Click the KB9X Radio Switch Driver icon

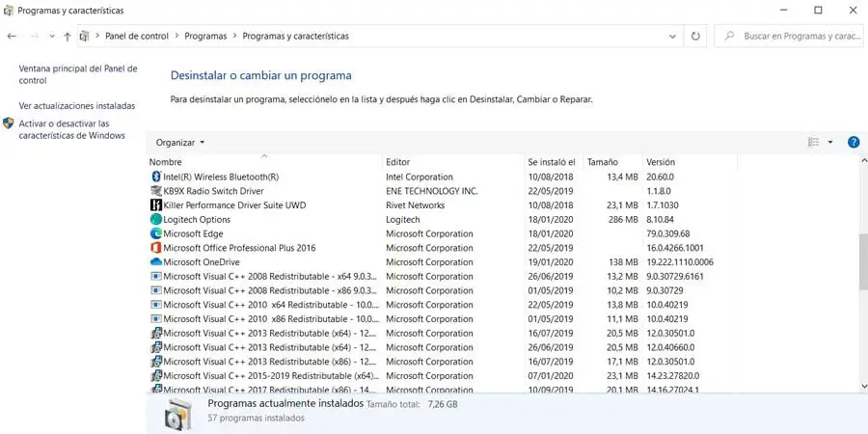tap(156, 191)
